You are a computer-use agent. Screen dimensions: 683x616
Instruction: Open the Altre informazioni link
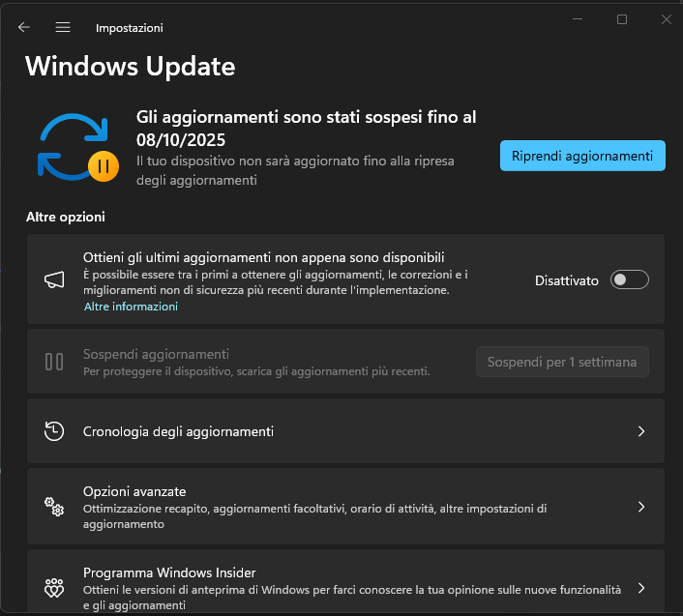(131, 307)
